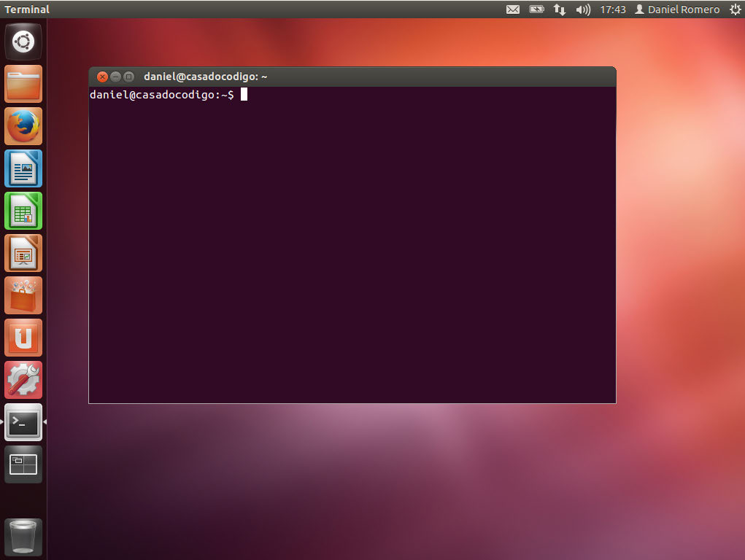Launch LibreOffice Writer from launcher
The width and height of the screenshot is (745, 560).
(x=23, y=168)
